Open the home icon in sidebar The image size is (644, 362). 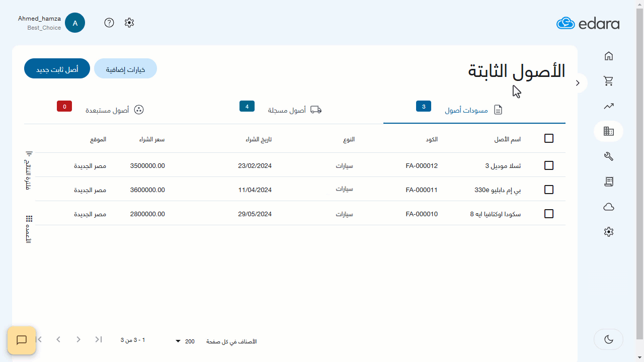click(x=608, y=56)
